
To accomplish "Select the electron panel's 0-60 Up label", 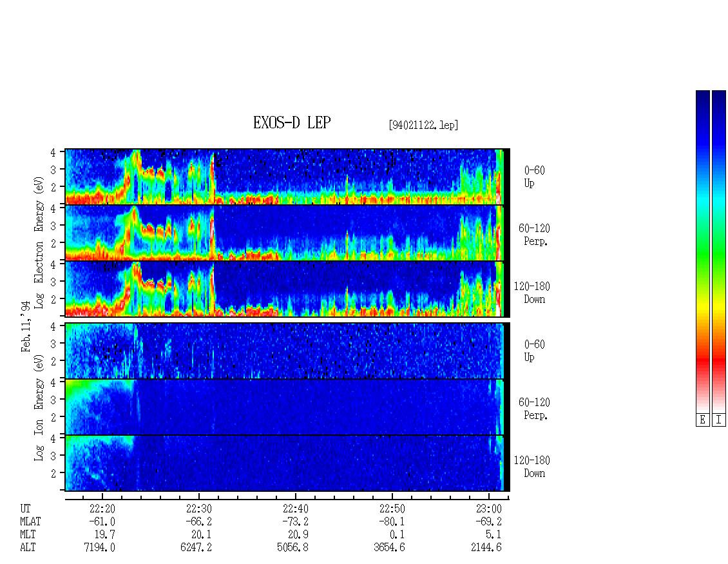I will (534, 177).
